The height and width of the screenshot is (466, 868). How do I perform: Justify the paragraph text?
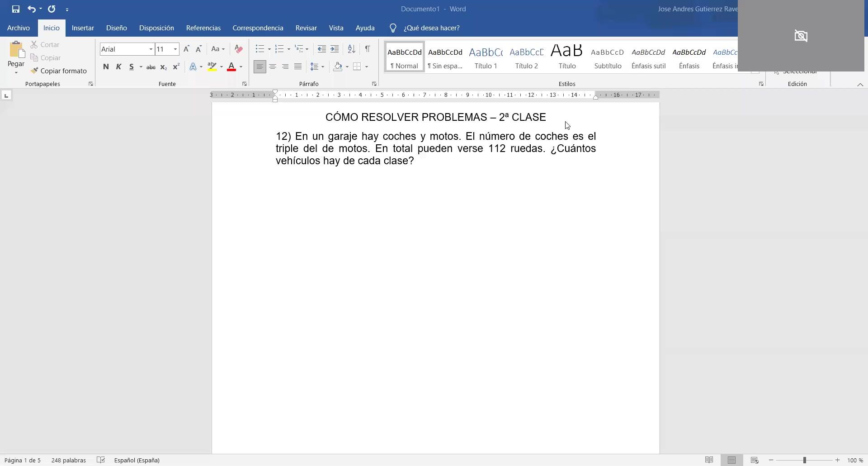298,67
